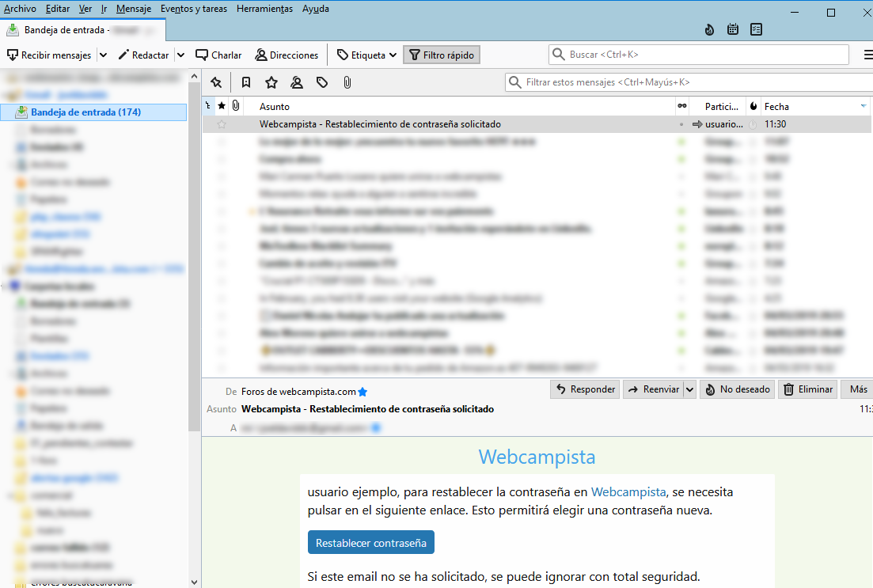Click the Webcampista heading link
Screen dimensions: 873x588
(537, 457)
